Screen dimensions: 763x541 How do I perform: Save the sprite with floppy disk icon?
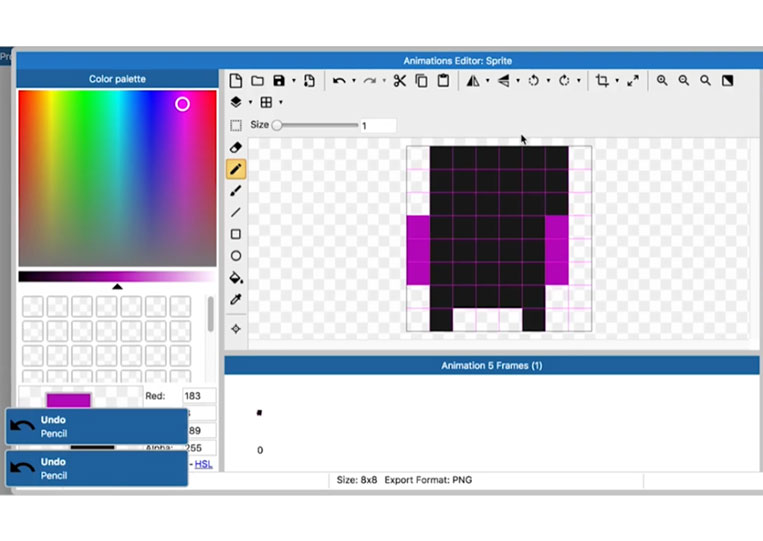tap(279, 81)
